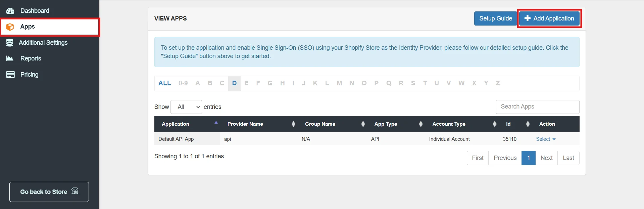Click the 'Showing 1 to 1 of 1 entries' text
The width and height of the screenshot is (644, 209).
pos(189,156)
